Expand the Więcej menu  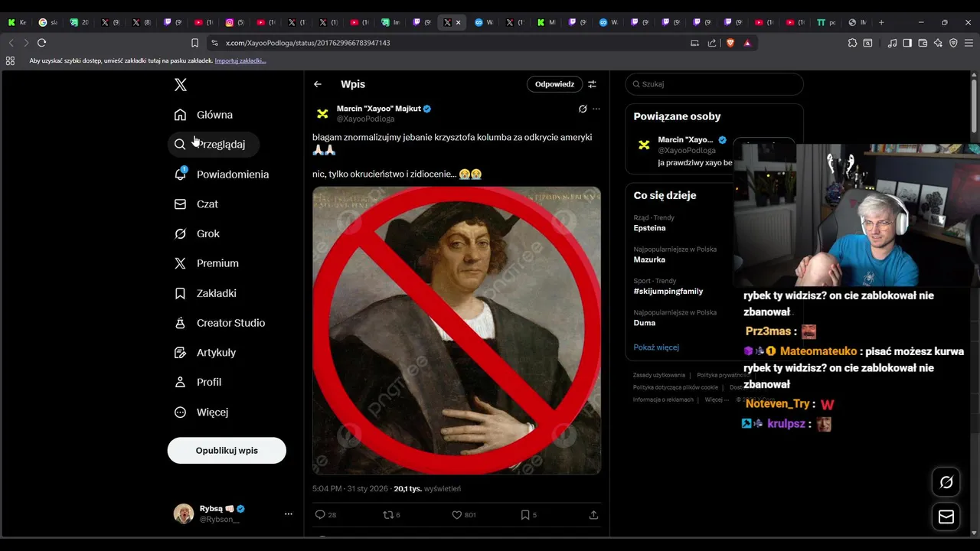(202, 412)
